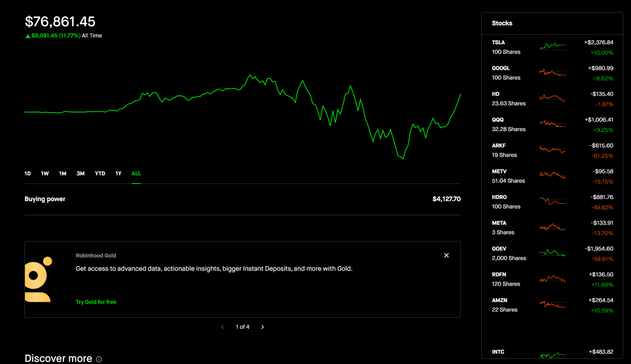
Task: Select the YTD chart range
Action: click(x=100, y=174)
